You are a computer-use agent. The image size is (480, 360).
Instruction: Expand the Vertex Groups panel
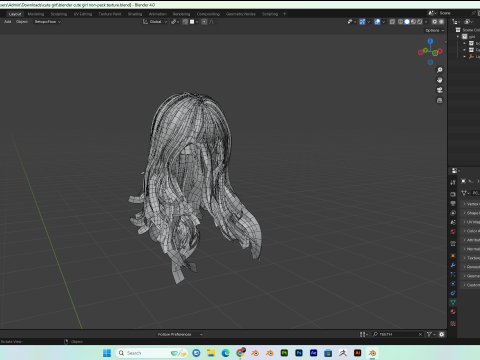pos(471,204)
